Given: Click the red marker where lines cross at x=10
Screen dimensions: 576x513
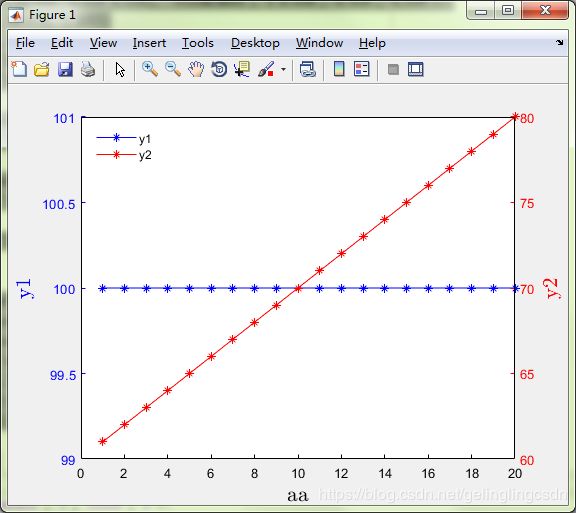Looking at the screenshot, I should click(298, 288).
